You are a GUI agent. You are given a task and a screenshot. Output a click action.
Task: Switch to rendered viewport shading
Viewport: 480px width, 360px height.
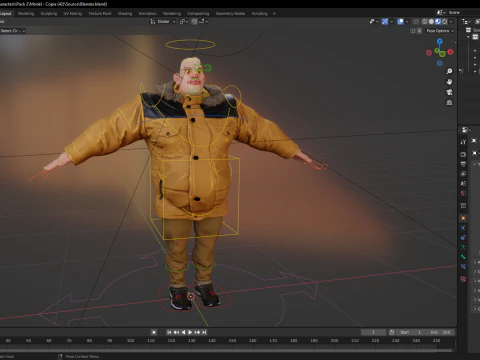coord(444,22)
